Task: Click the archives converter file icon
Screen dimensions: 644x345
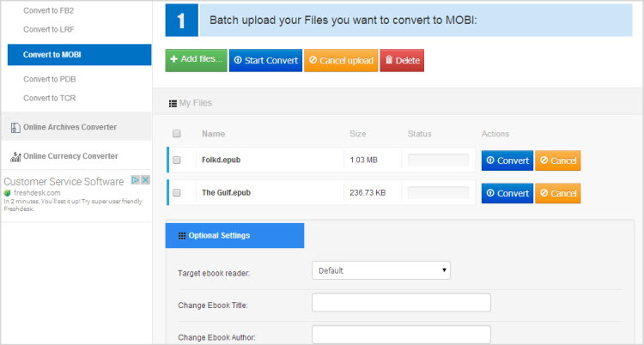Action: [15, 127]
